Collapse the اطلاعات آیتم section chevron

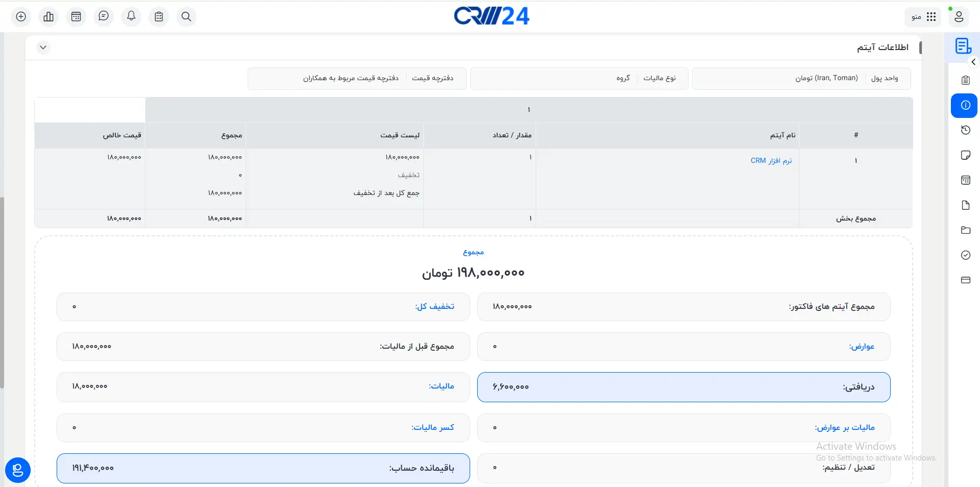[x=43, y=47]
